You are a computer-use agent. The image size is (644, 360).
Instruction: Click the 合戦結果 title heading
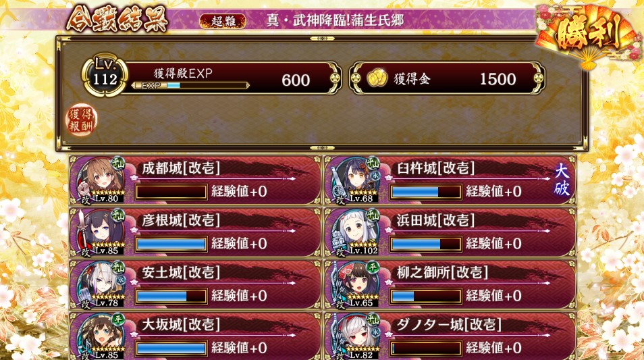click(117, 19)
